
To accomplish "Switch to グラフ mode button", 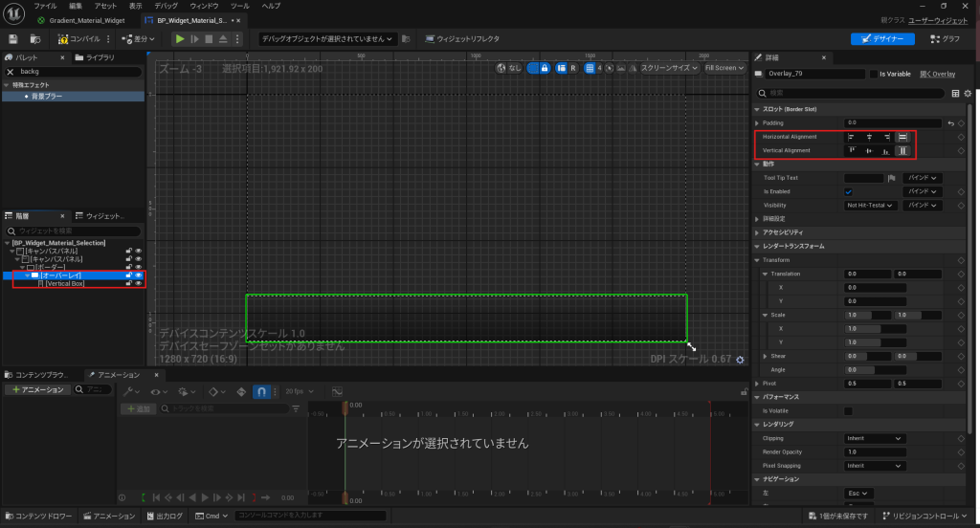I will click(x=944, y=39).
